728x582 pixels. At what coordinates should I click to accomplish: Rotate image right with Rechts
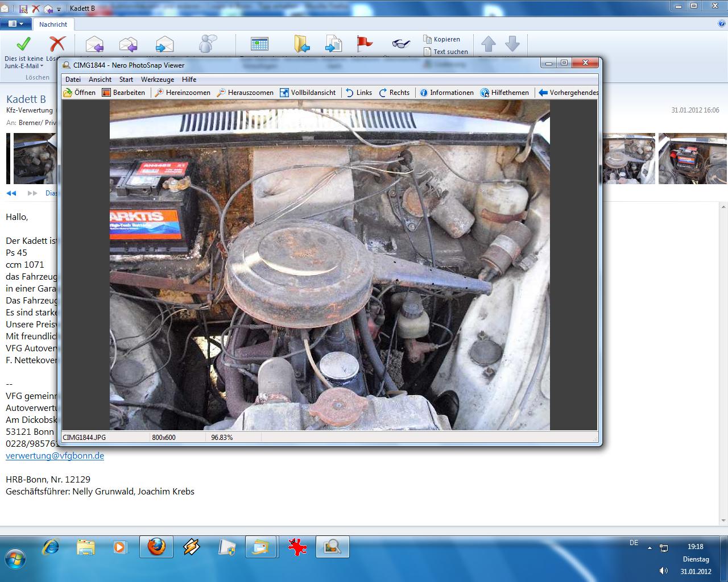(x=394, y=93)
